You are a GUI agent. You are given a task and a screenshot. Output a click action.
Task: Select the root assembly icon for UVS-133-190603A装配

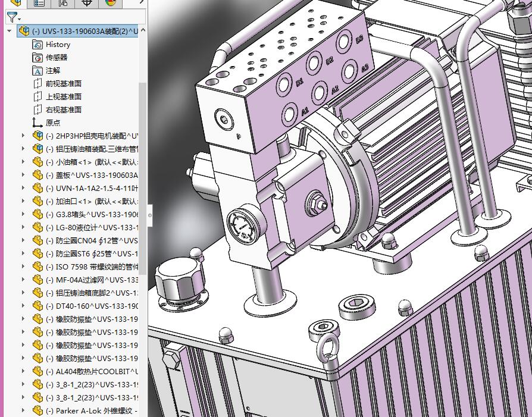[x=24, y=31]
